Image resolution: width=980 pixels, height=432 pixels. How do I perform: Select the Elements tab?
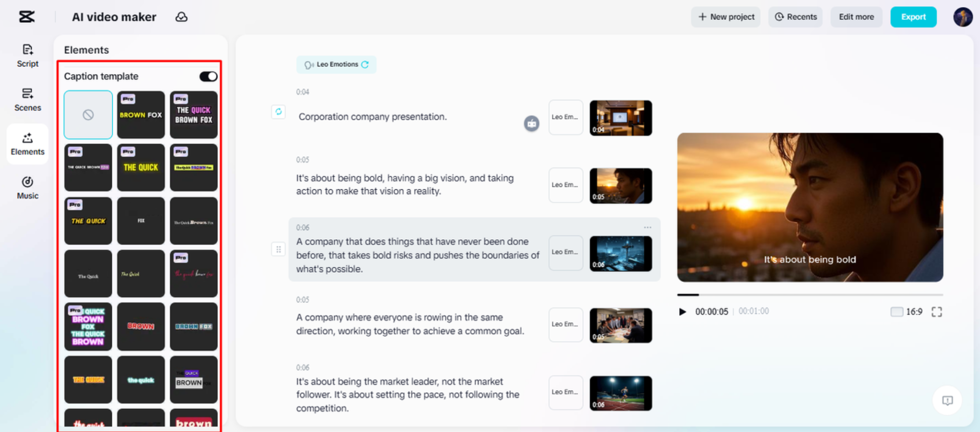(27, 144)
